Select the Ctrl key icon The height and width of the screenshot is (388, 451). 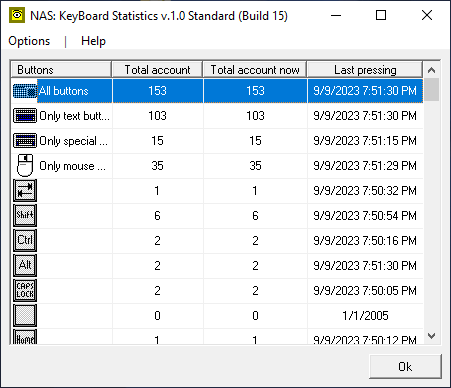(x=25, y=241)
